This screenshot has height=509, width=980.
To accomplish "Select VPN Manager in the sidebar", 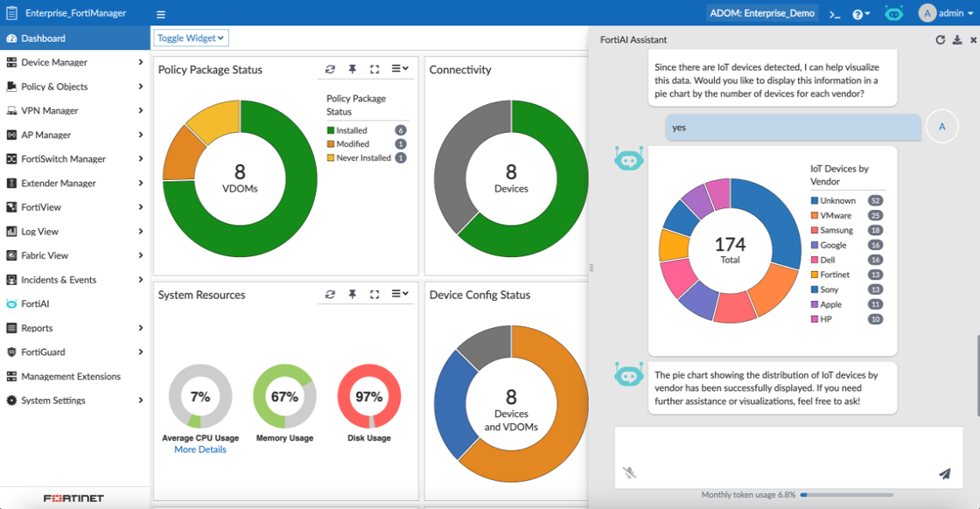I will coord(75,110).
